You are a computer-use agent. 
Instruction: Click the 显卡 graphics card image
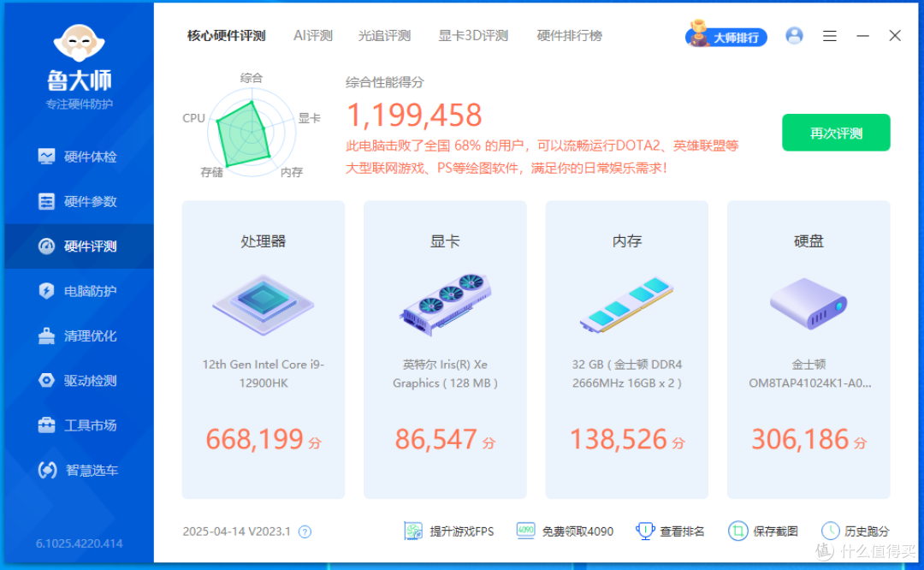point(445,305)
